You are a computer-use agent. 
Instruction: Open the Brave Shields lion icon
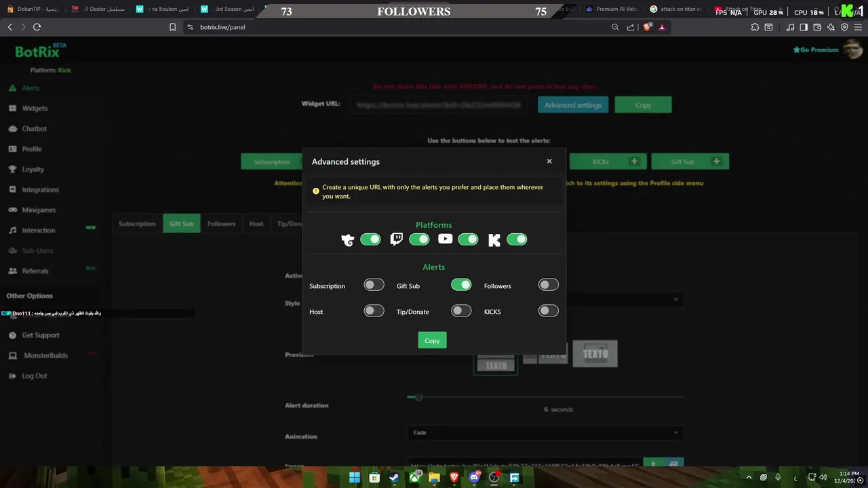(x=647, y=27)
